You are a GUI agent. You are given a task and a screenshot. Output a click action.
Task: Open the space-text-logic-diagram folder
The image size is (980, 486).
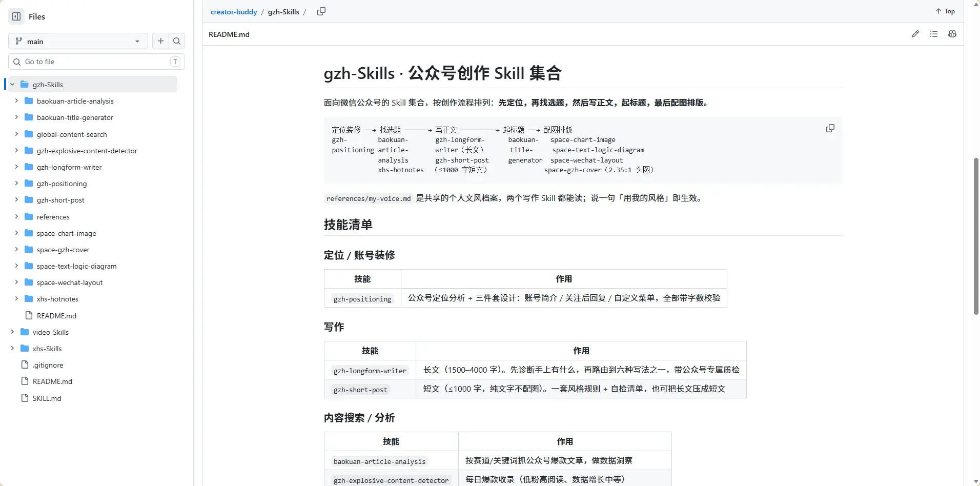pos(77,266)
